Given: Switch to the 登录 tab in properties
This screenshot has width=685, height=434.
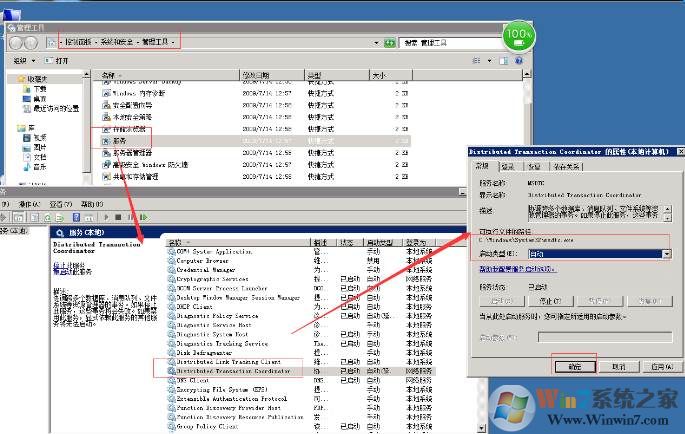Looking at the screenshot, I should pyautogui.click(x=508, y=166).
